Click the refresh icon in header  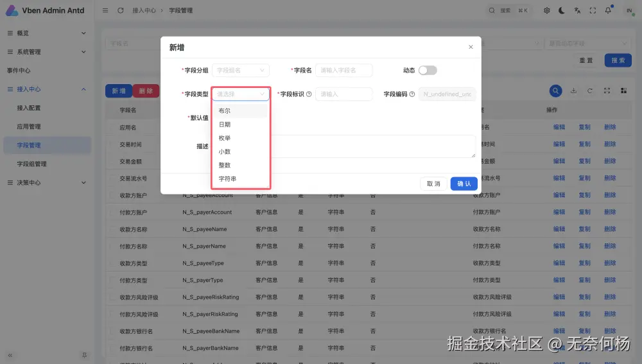point(121,10)
